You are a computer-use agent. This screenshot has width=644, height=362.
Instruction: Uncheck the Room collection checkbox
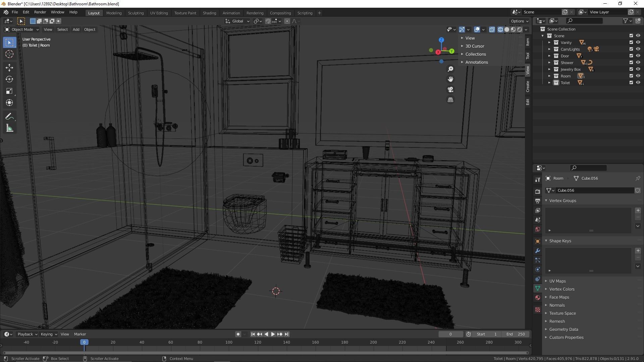(x=631, y=76)
